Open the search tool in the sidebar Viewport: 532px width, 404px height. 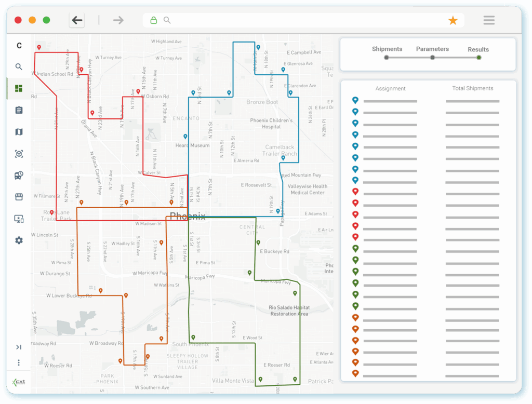tap(18, 66)
